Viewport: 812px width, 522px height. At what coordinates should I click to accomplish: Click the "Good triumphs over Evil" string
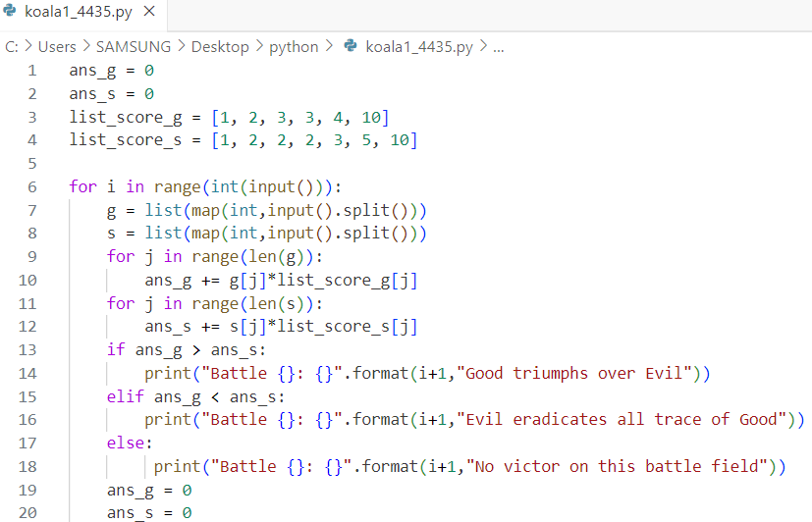pyautogui.click(x=574, y=374)
